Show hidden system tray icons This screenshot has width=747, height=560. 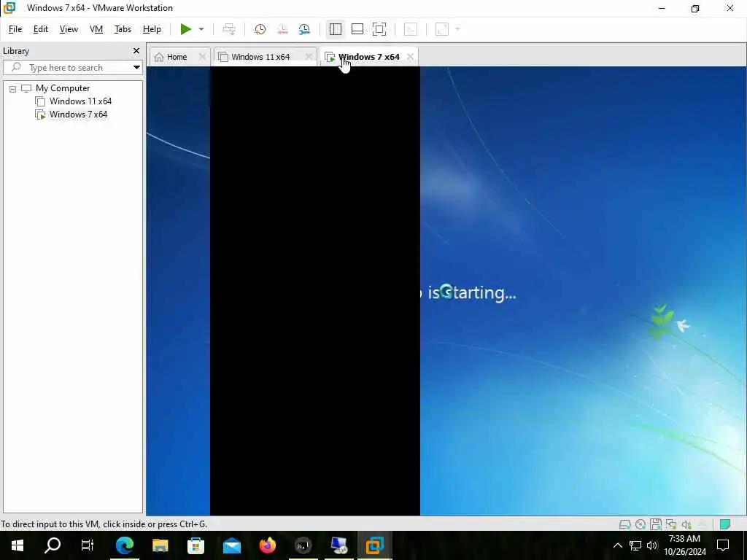click(617, 545)
